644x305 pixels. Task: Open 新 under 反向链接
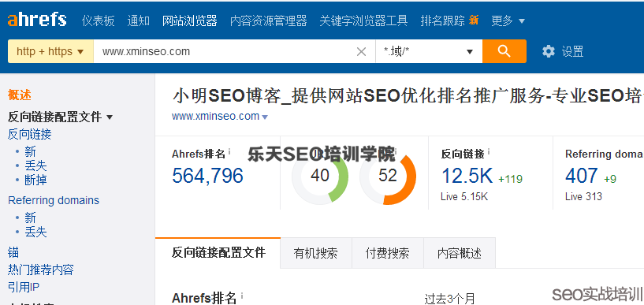click(x=31, y=152)
